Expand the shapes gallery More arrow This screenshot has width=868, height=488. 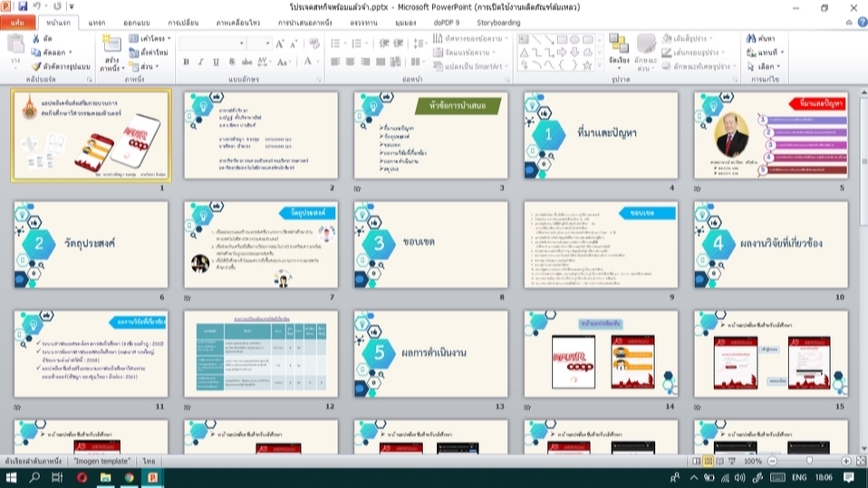click(x=599, y=66)
